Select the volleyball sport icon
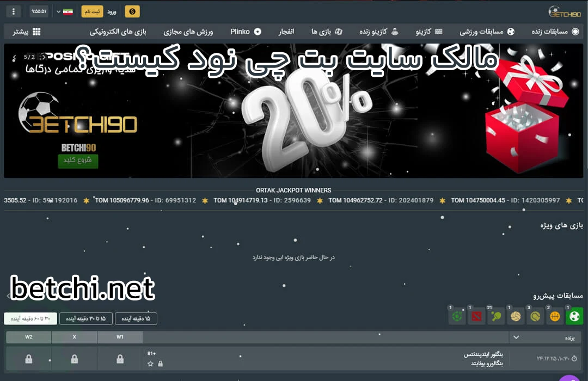Screen dimensions: 588x381 [516, 316]
